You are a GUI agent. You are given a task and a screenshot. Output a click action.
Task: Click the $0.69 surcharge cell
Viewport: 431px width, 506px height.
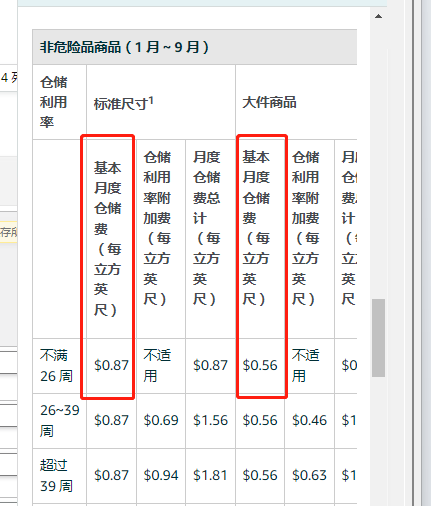coord(161,421)
